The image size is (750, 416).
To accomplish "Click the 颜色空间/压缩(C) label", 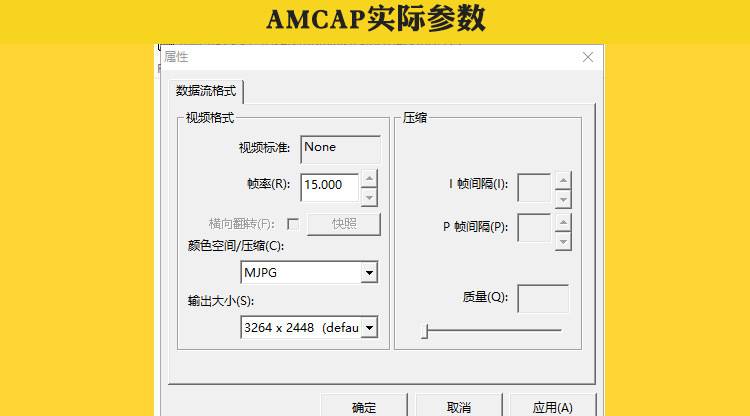I will pos(236,246).
